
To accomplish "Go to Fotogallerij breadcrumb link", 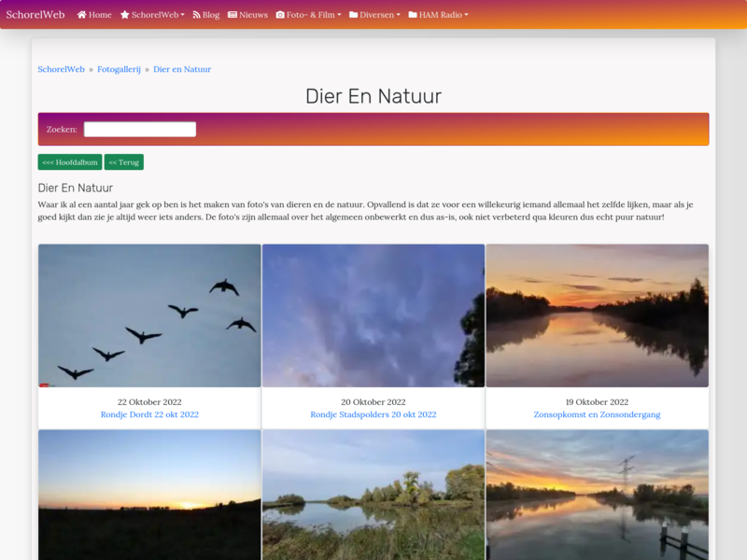I will click(120, 69).
